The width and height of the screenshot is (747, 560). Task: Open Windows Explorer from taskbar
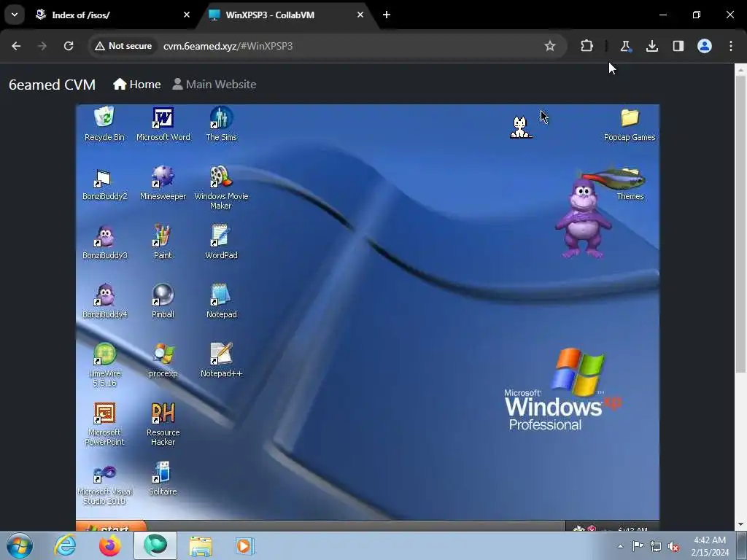point(201,545)
